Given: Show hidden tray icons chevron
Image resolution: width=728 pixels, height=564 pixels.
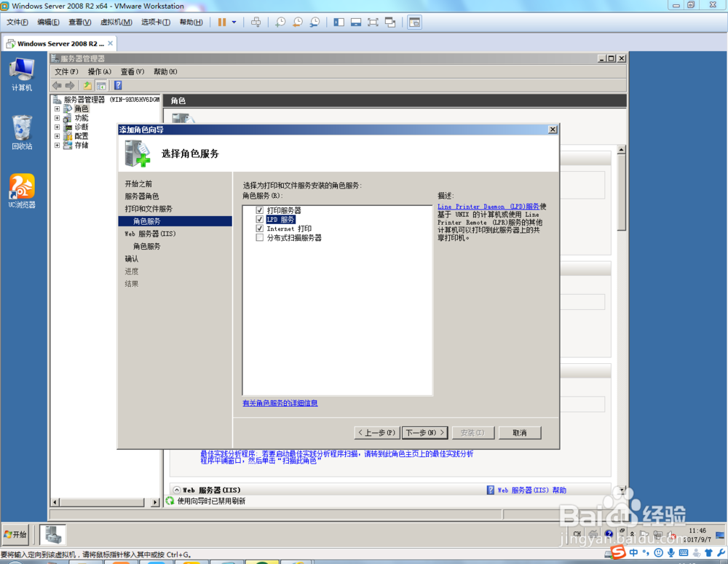Looking at the screenshot, I should tap(631, 534).
